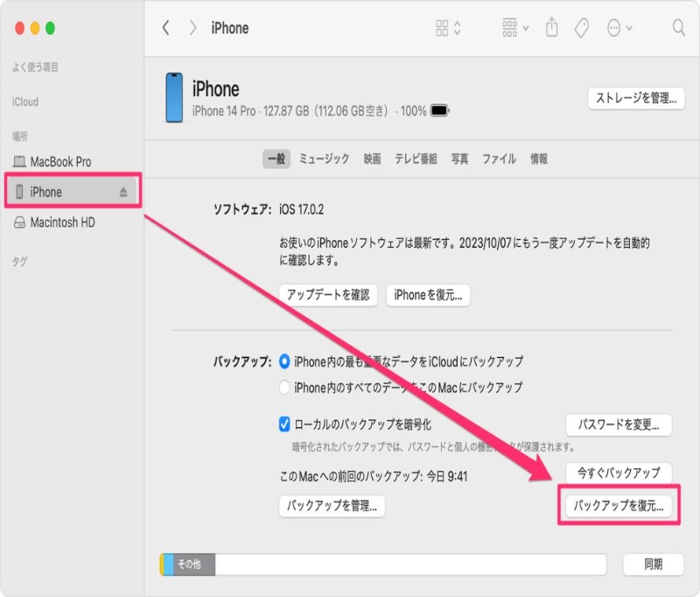700x597 pixels.
Task: Open the ellipsis more actions dropdown
Action: 619,28
